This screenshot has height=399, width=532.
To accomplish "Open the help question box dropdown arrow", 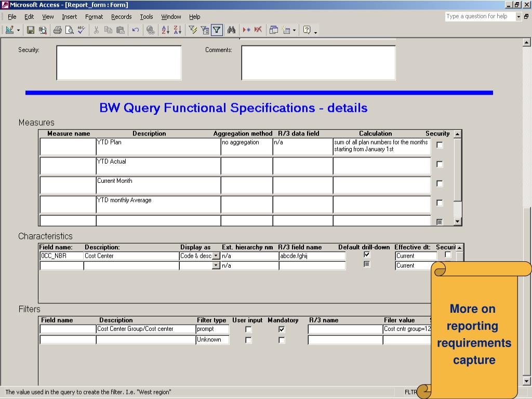I will tap(518, 16).
